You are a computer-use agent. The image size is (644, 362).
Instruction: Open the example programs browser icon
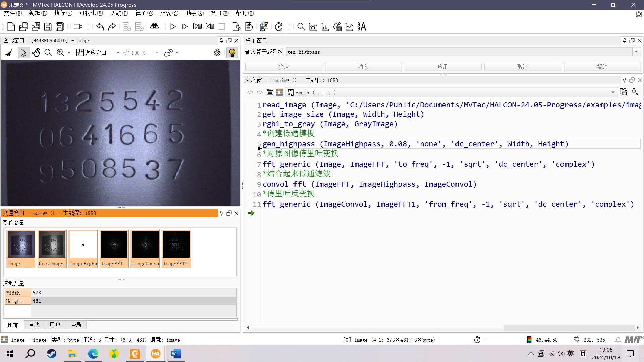pyautogui.click(x=36, y=27)
